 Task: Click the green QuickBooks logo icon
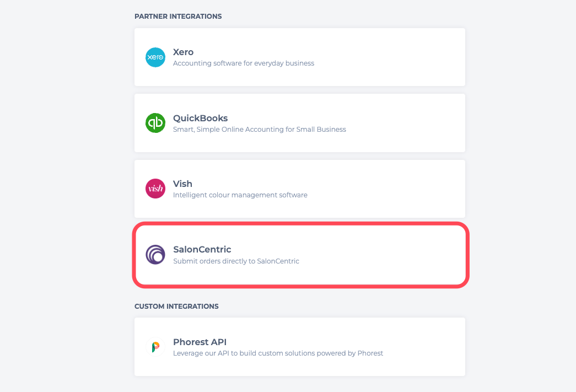[x=155, y=123]
